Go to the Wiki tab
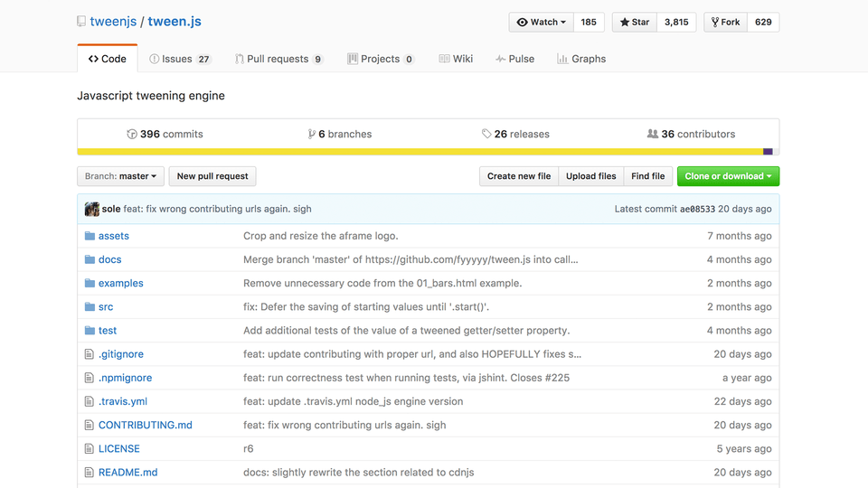Viewport: 868px width, 488px height. [456, 59]
